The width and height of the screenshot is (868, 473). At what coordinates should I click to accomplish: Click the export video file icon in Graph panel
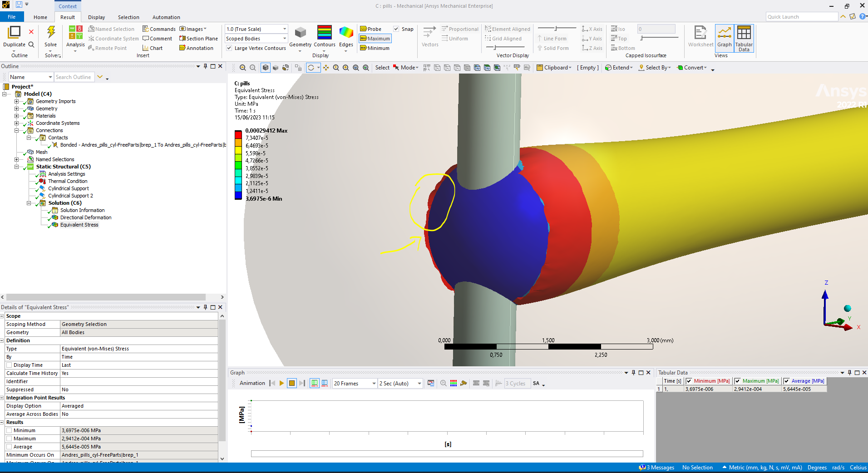(x=431, y=384)
